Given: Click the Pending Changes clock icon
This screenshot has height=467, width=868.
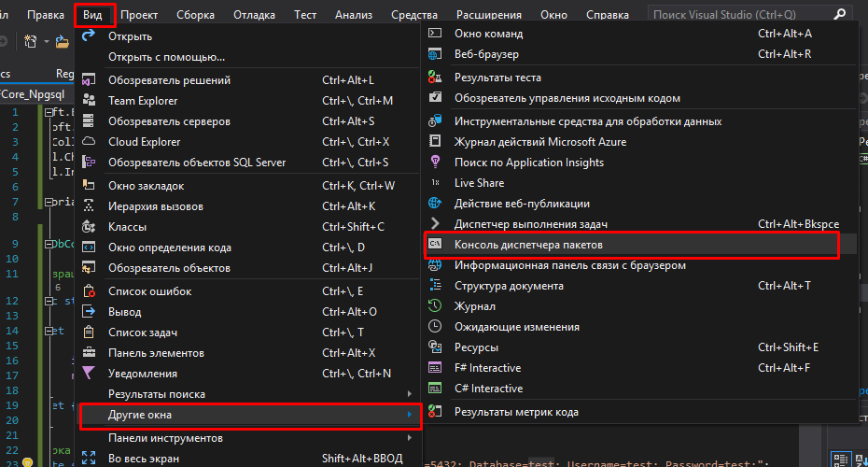Looking at the screenshot, I should (435, 326).
